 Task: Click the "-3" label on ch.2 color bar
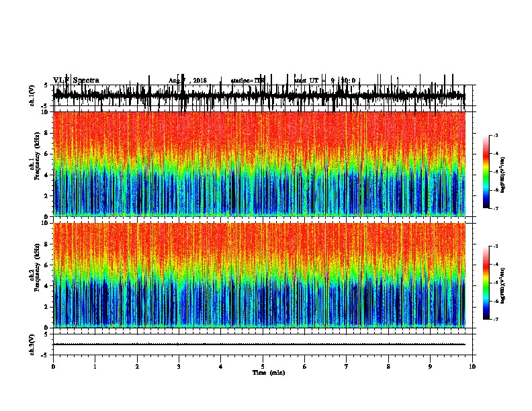coord(495,246)
